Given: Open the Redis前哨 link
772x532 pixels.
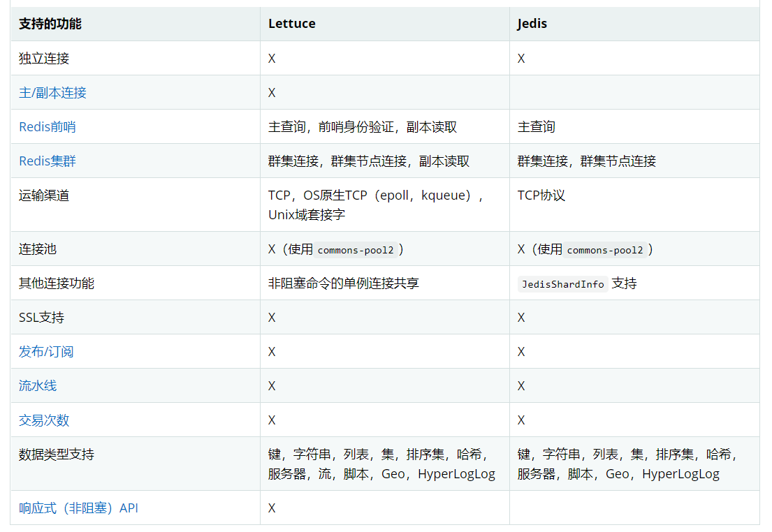Looking at the screenshot, I should click(48, 127).
